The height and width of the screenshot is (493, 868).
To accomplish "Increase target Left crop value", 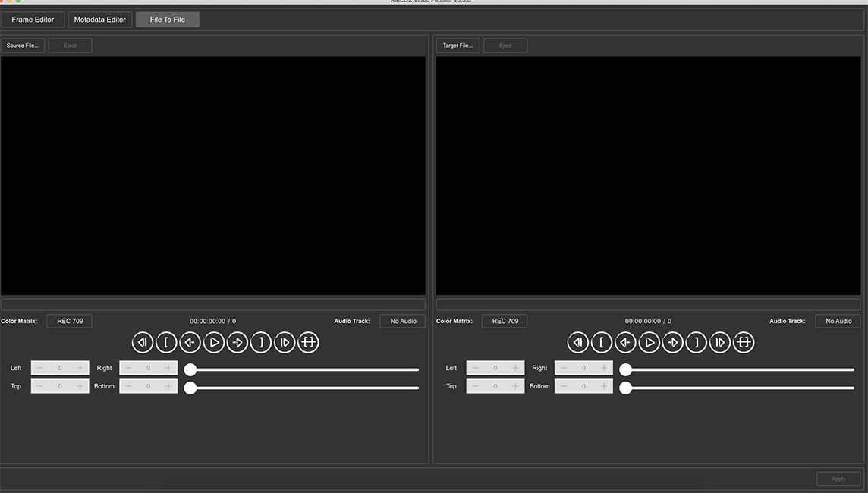I will 515,368.
